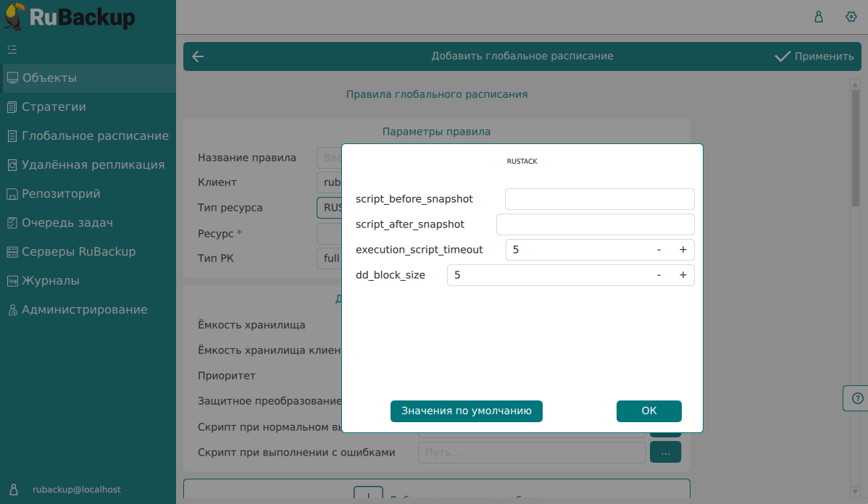
Task: Collapse the sidebar with the menu icon
Action: 12,49
